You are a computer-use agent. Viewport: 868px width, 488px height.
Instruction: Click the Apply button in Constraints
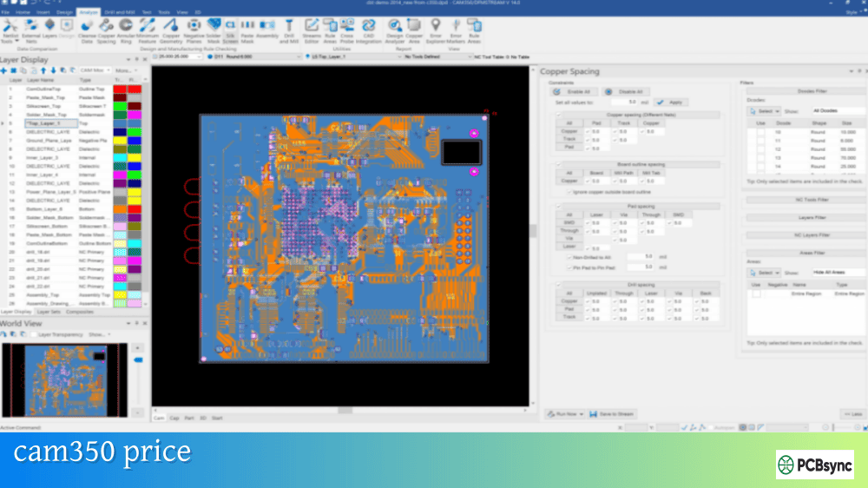coord(671,102)
